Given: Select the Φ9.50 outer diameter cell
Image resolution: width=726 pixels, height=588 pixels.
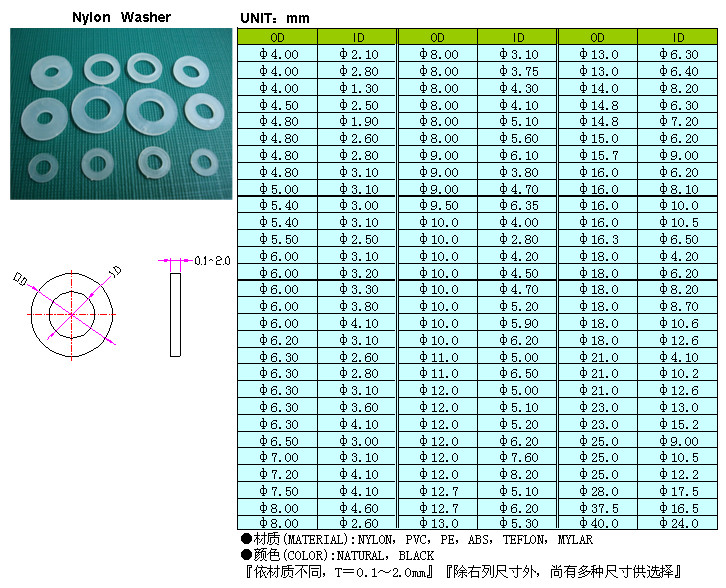Looking at the screenshot, I should (437, 205).
